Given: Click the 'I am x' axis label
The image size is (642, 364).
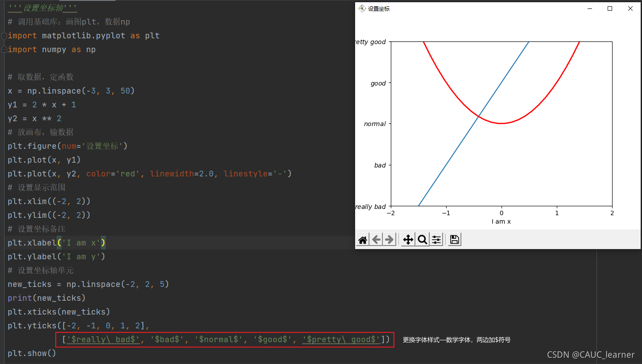Looking at the screenshot, I should point(501,221).
